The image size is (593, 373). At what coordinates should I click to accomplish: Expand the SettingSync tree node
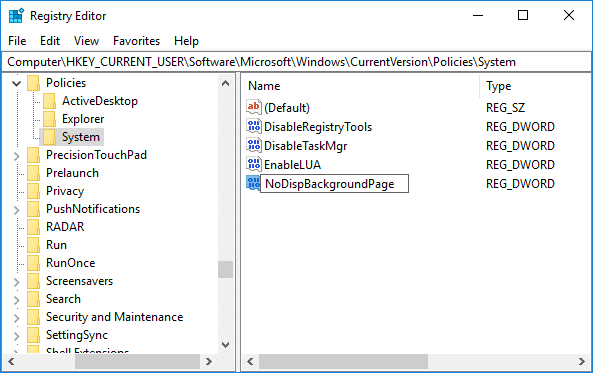pos(16,336)
